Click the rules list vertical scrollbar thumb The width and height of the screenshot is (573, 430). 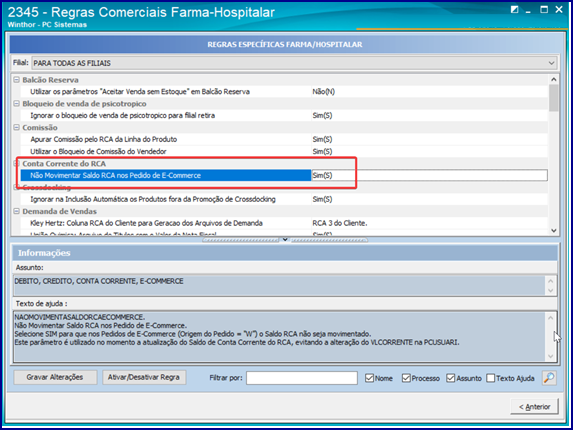coord(553,98)
